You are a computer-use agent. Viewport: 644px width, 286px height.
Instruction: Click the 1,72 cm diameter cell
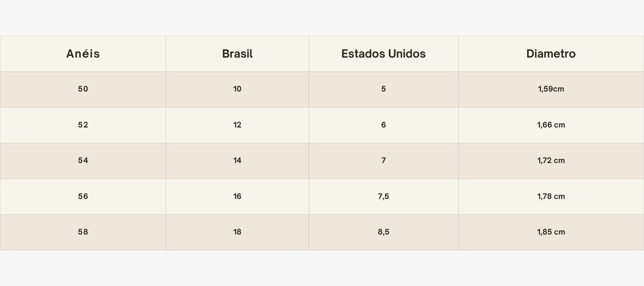pyautogui.click(x=551, y=161)
